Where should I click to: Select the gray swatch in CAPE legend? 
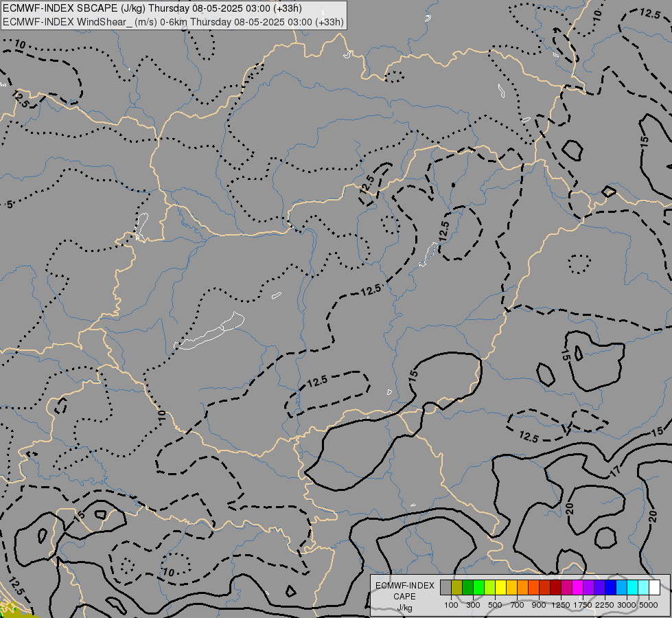(445, 588)
